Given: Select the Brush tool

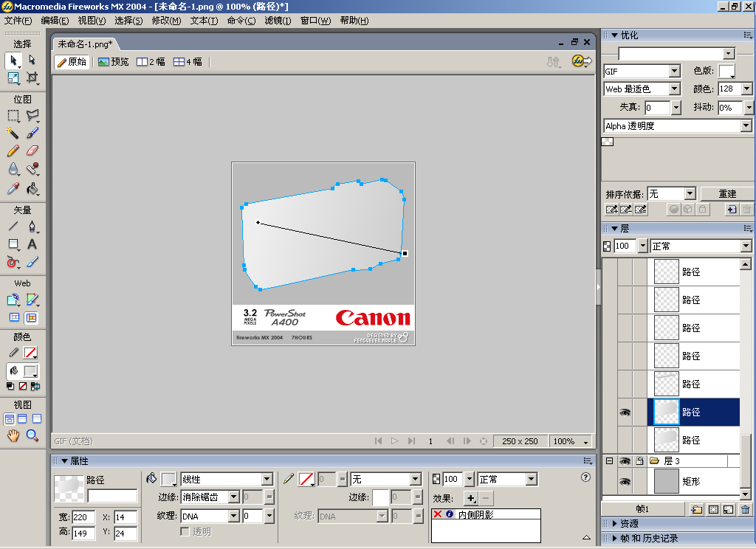Looking at the screenshot, I should [x=32, y=133].
